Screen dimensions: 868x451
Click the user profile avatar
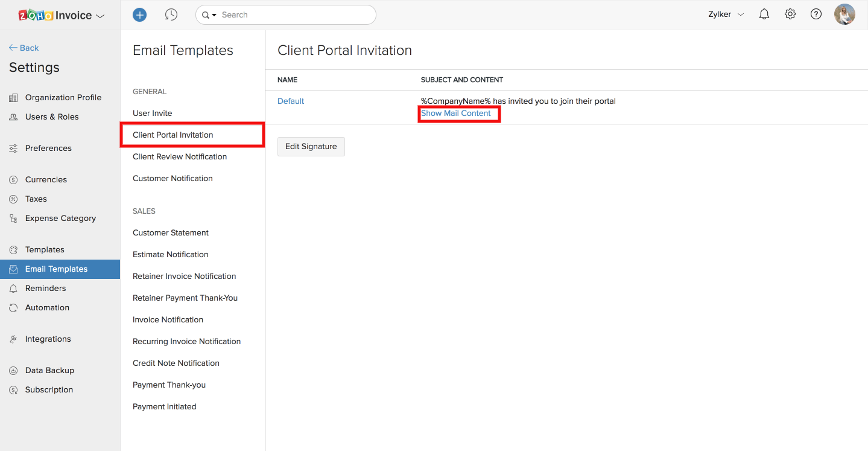pos(844,13)
